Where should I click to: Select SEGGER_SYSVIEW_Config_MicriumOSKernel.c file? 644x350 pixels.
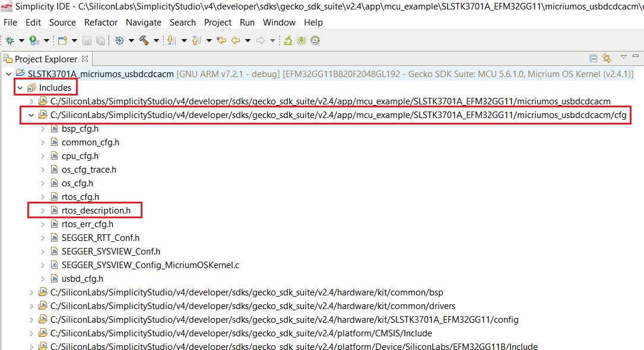point(150,265)
